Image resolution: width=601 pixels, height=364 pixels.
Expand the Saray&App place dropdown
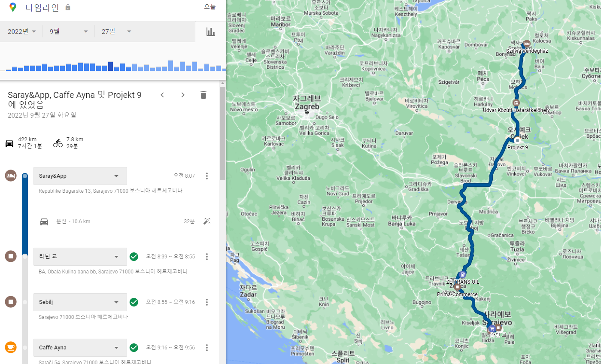tap(80, 176)
